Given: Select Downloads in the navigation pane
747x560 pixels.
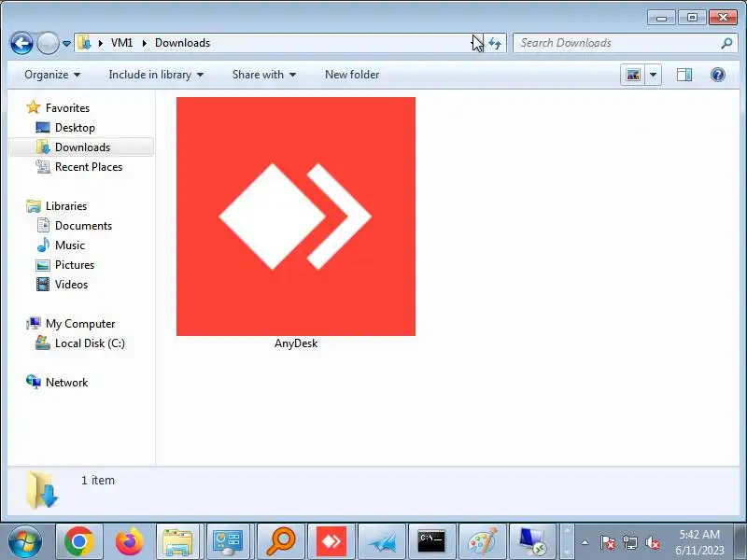Looking at the screenshot, I should tap(81, 147).
